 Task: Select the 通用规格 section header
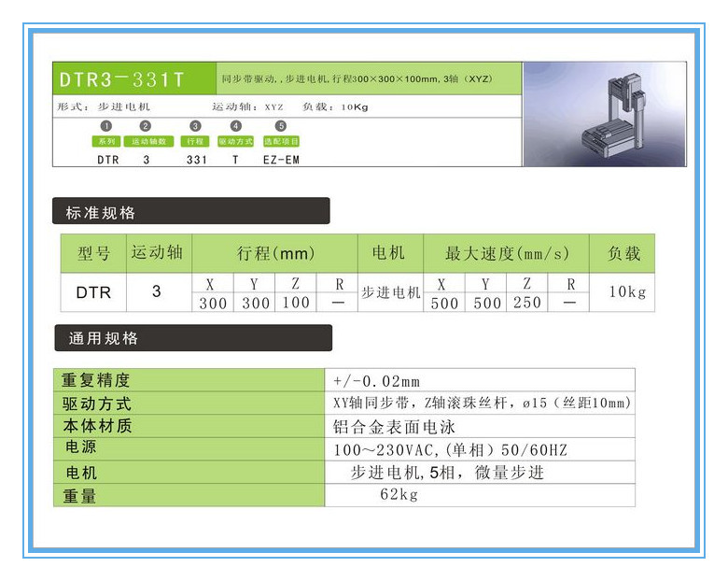191,338
